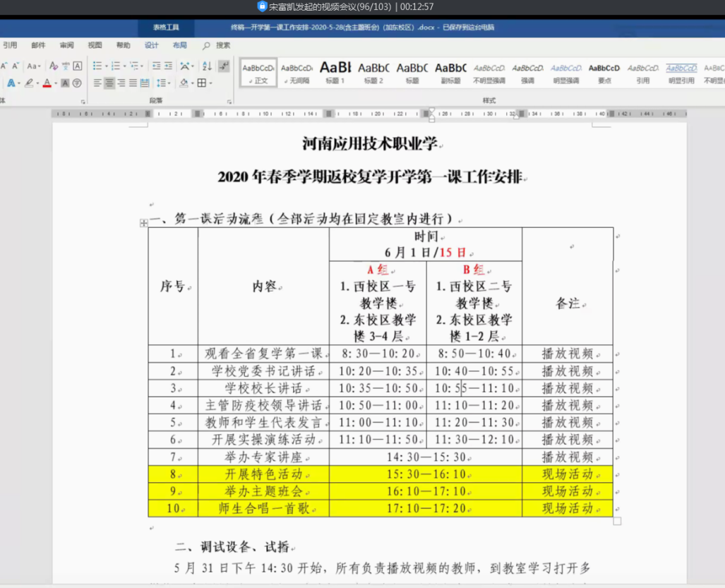725x588 pixels.
Task: Click the clear formatting icon
Action: click(54, 66)
